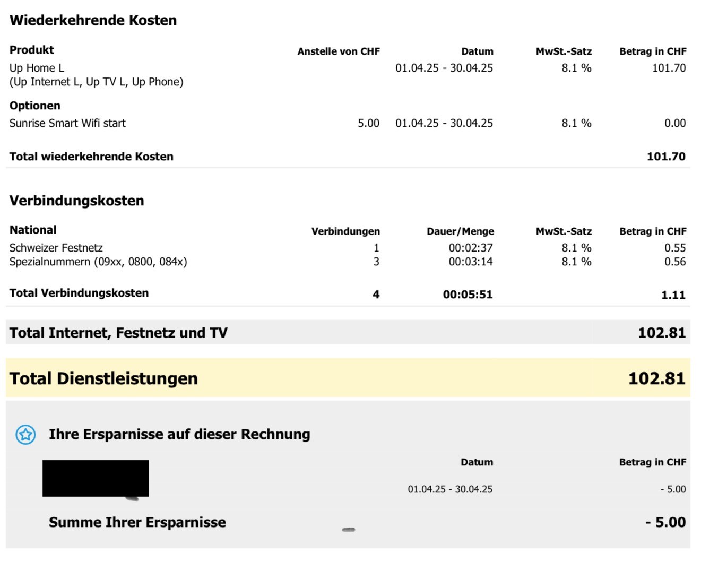Select the 'Total wiederkehrende Kosten' label
701x588 pixels.
tap(91, 157)
